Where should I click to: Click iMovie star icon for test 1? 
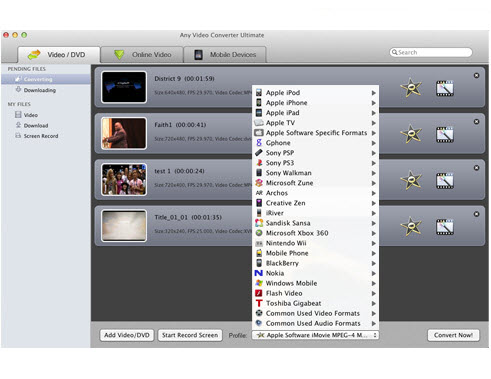[411, 180]
